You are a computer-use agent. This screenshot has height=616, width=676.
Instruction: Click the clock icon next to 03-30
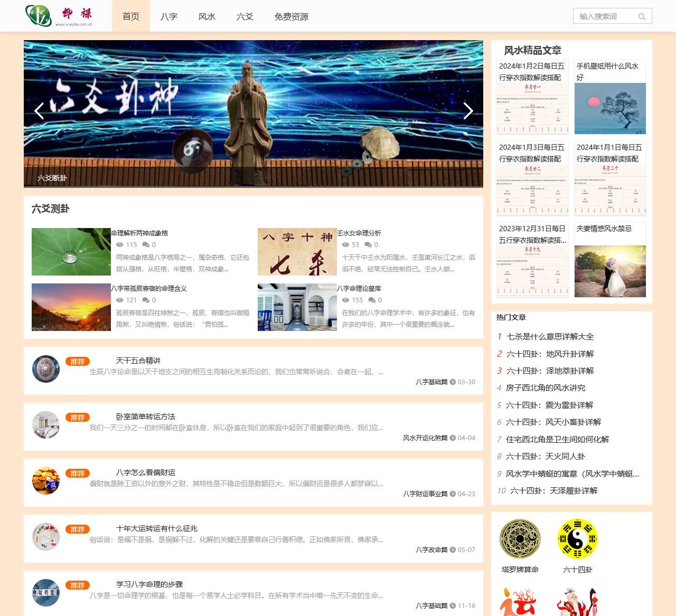453,382
